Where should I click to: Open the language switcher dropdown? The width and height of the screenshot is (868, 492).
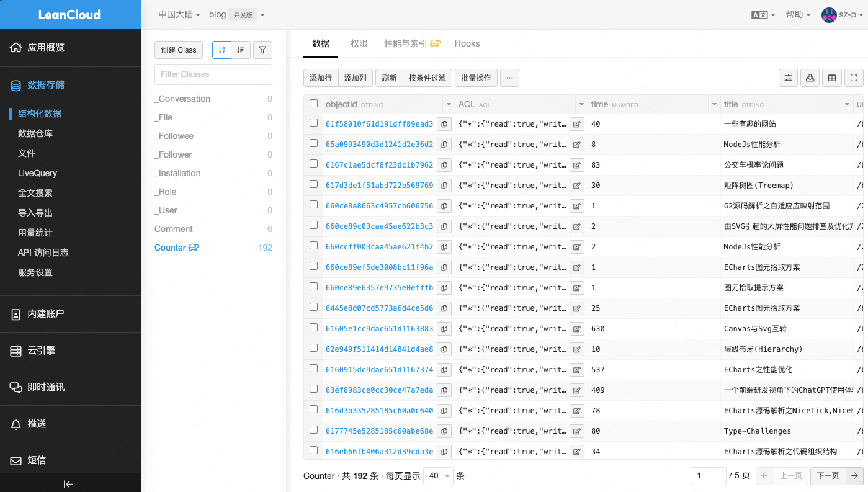[763, 15]
